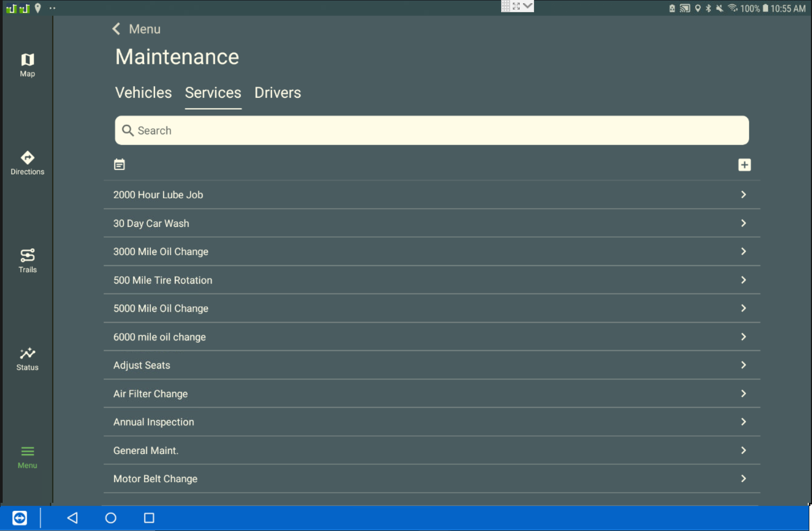The image size is (812, 531).
Task: Open the TeamViewer icon in bottom bar
Action: pos(20,518)
